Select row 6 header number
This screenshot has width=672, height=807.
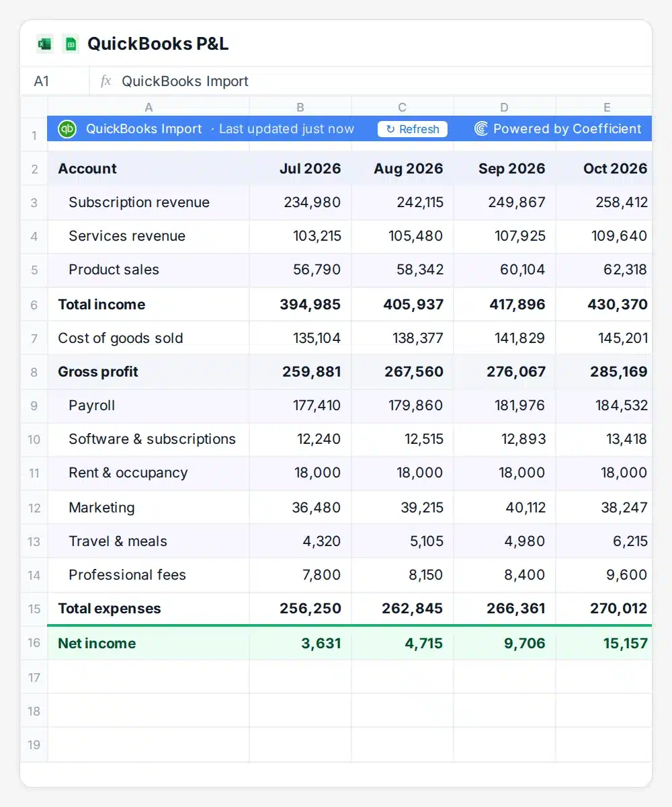click(x=34, y=305)
